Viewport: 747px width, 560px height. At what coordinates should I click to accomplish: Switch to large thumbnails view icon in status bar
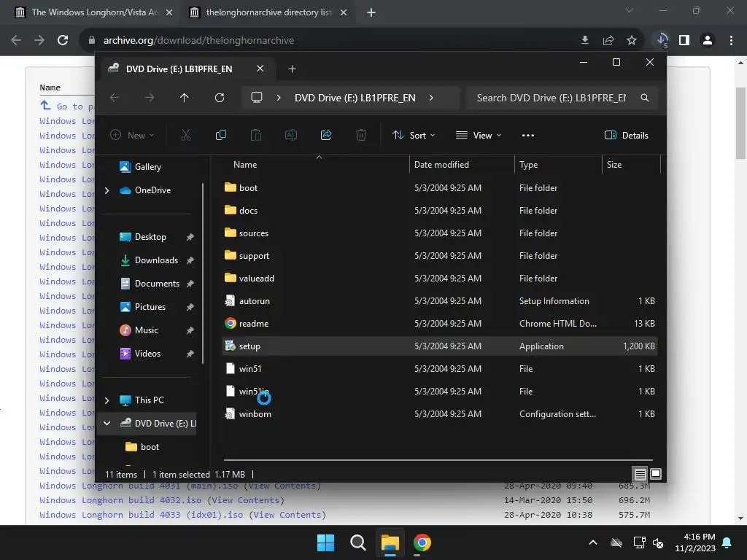(x=656, y=474)
